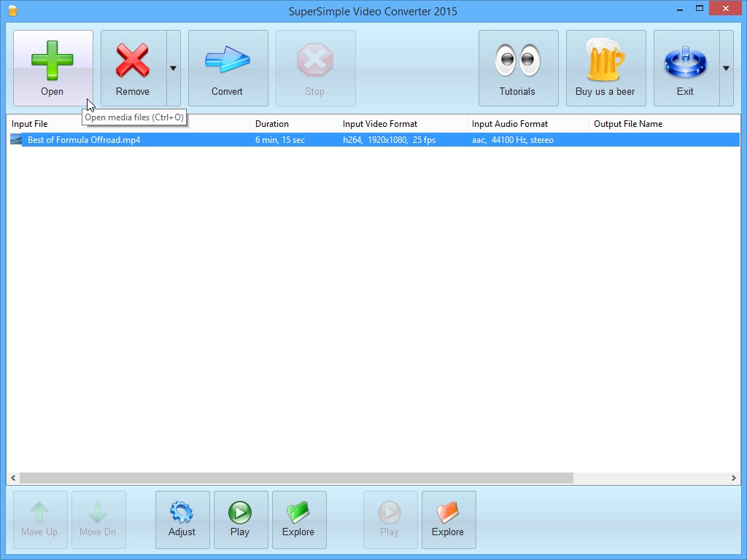The width and height of the screenshot is (747, 560).
Task: Click the disabled Stop button
Action: point(316,68)
